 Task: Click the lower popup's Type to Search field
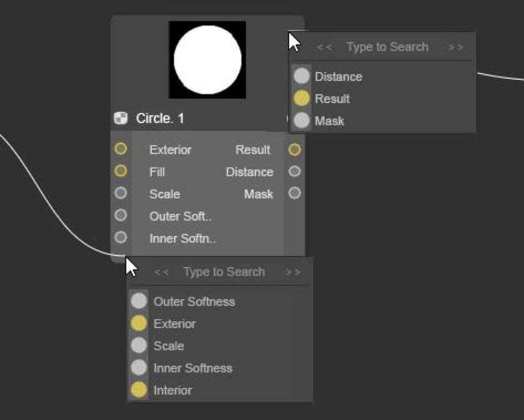coord(224,272)
